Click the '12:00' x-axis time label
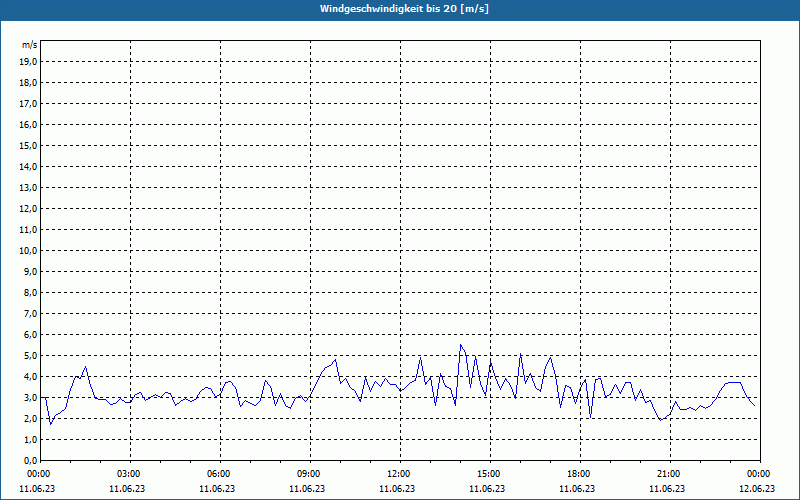The height and width of the screenshot is (500, 800). coord(398,474)
